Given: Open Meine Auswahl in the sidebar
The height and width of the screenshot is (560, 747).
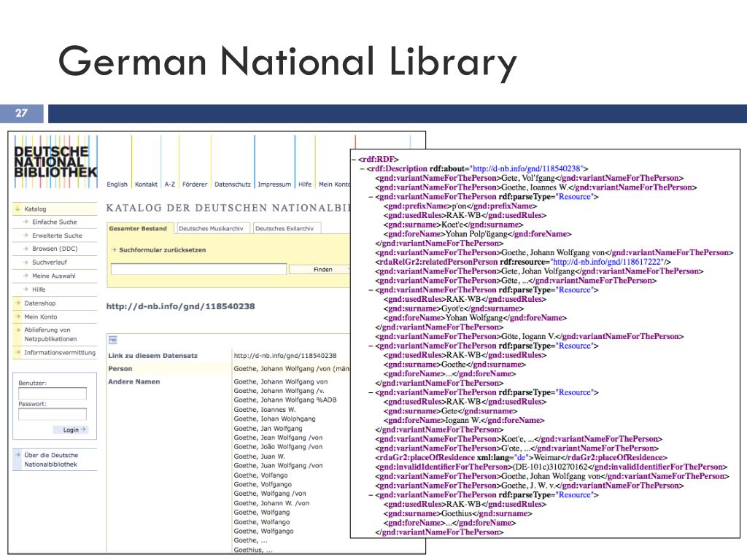Looking at the screenshot, I should pos(54,276).
